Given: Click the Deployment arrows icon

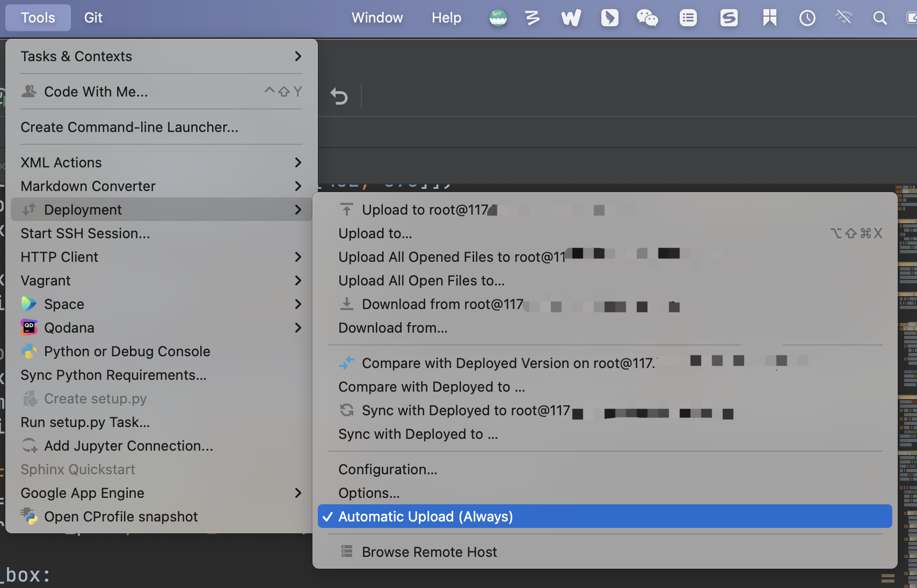Looking at the screenshot, I should (29, 209).
